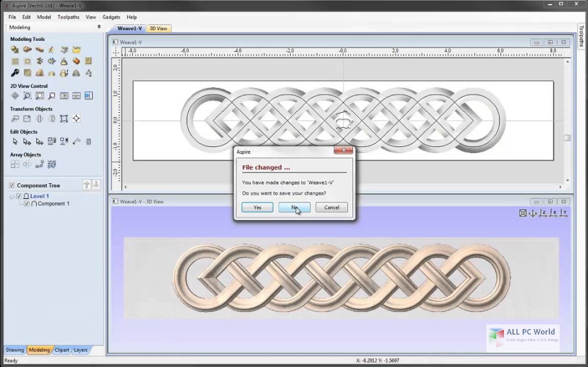The image size is (588, 367).
Task: Click Yes to save changes
Action: point(257,207)
